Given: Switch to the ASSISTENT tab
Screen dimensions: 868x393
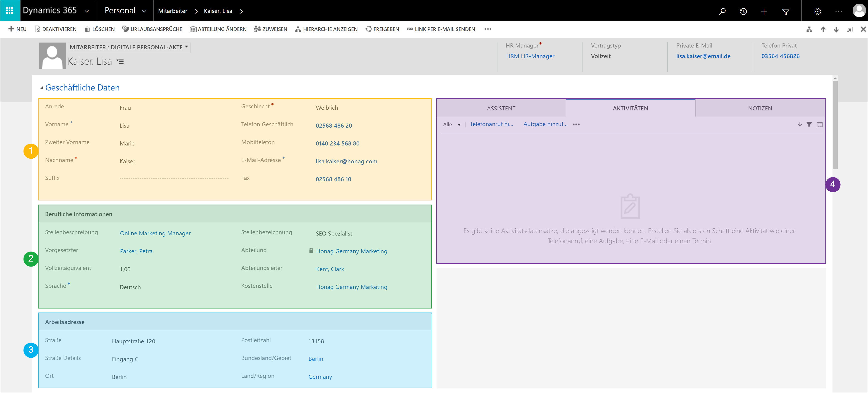Looking at the screenshot, I should [501, 108].
